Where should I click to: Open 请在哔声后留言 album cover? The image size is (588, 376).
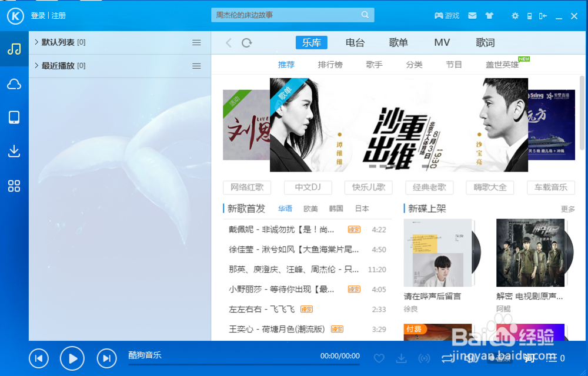point(438,253)
